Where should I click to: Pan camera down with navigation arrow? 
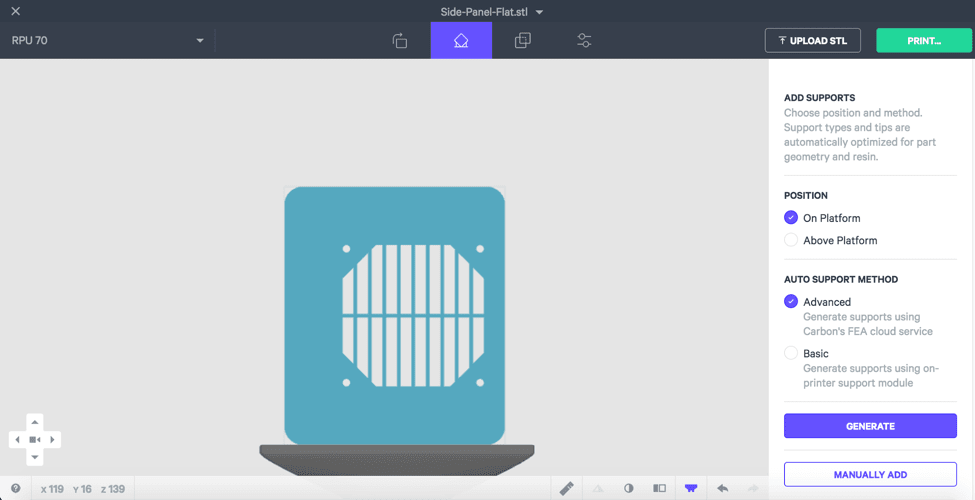(35, 457)
